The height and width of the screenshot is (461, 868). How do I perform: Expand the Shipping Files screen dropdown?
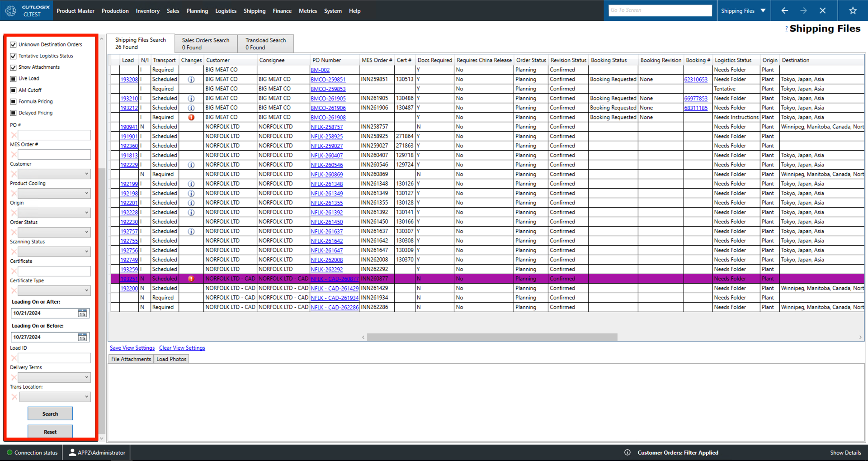click(763, 10)
